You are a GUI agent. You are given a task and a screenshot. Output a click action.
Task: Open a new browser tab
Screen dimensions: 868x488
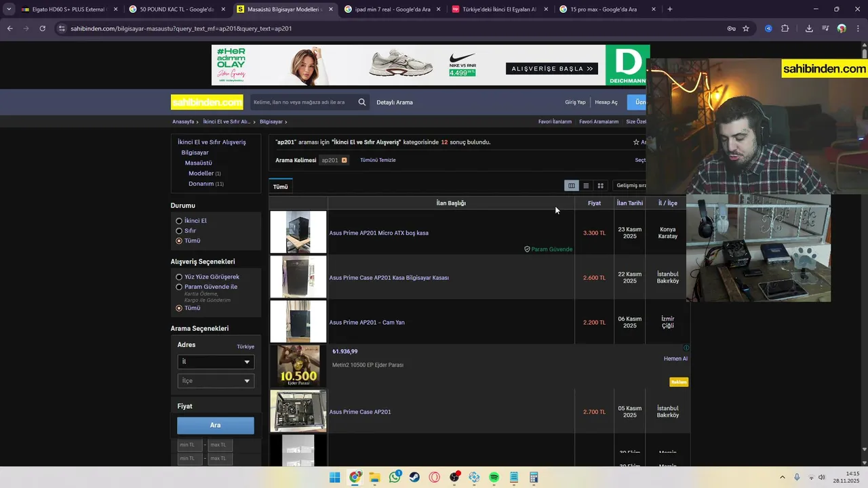(670, 9)
